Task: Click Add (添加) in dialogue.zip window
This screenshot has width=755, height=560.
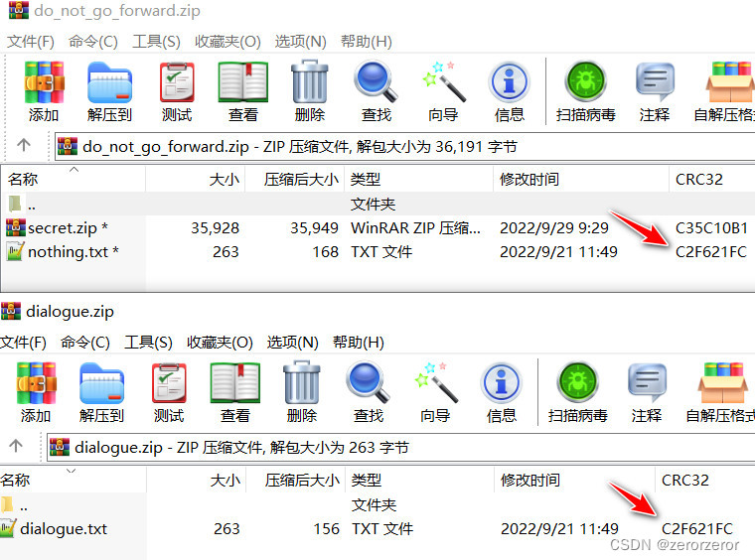Action: tap(36, 392)
